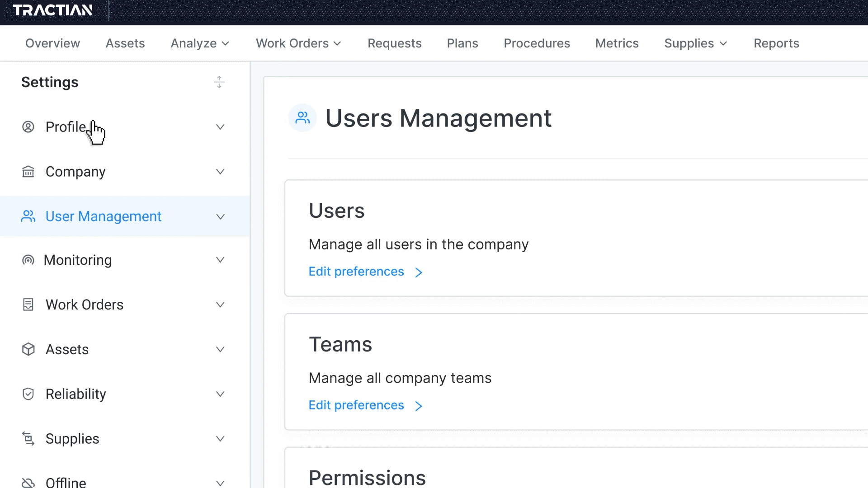Viewport: 868px width, 488px height.
Task: Click the Profile person icon
Action: point(28,127)
